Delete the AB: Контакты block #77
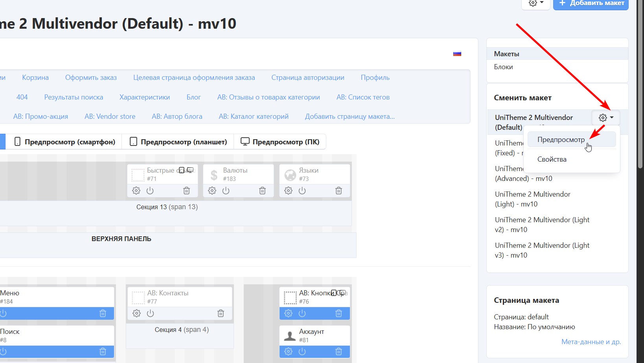The width and height of the screenshot is (644, 363). pyautogui.click(x=221, y=313)
